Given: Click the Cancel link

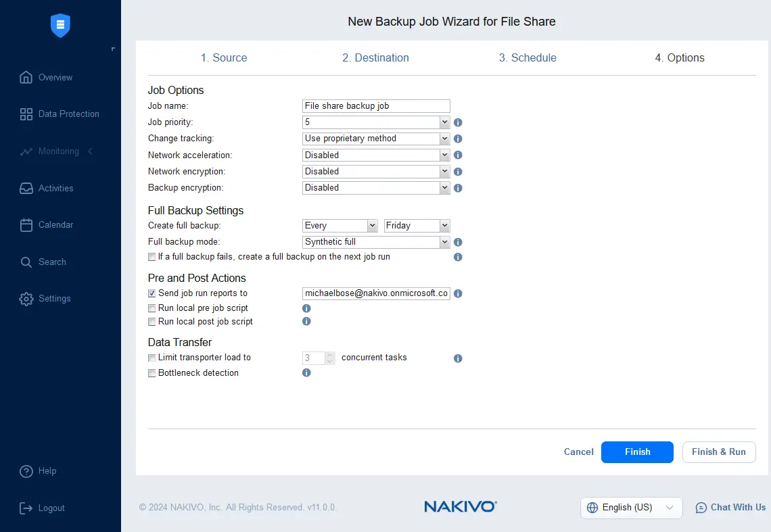Looking at the screenshot, I should click(x=579, y=452).
